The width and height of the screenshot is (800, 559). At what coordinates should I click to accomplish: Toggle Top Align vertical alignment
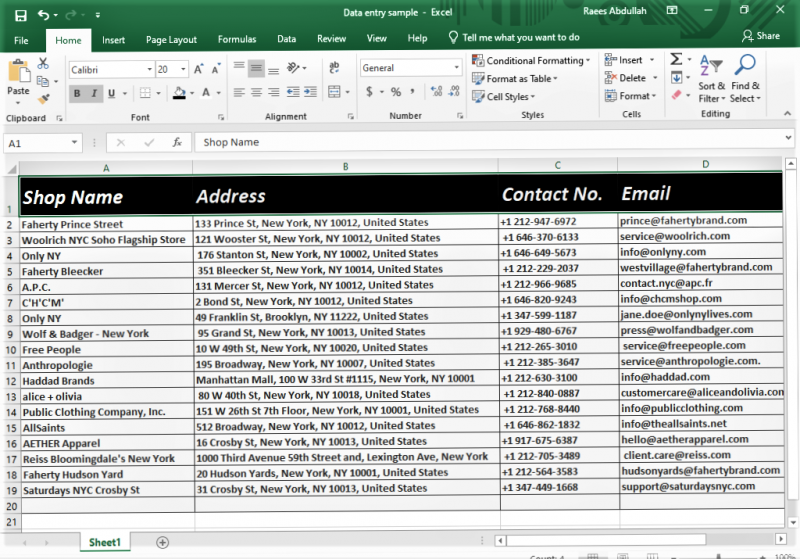[x=239, y=67]
